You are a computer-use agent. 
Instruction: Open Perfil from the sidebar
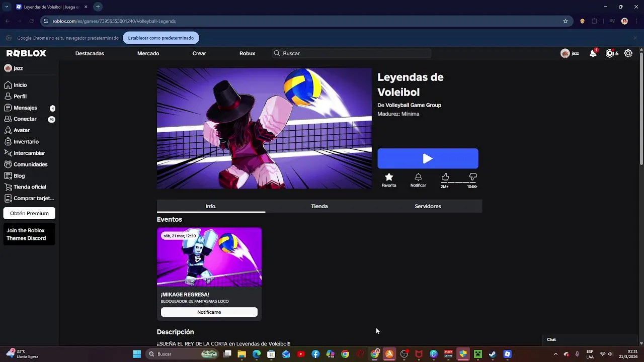click(x=16, y=96)
